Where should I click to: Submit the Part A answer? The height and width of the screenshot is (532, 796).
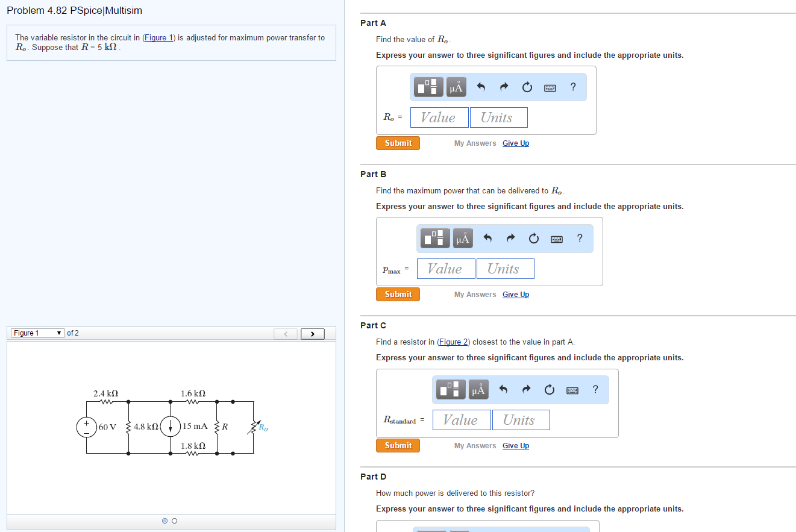(398, 143)
